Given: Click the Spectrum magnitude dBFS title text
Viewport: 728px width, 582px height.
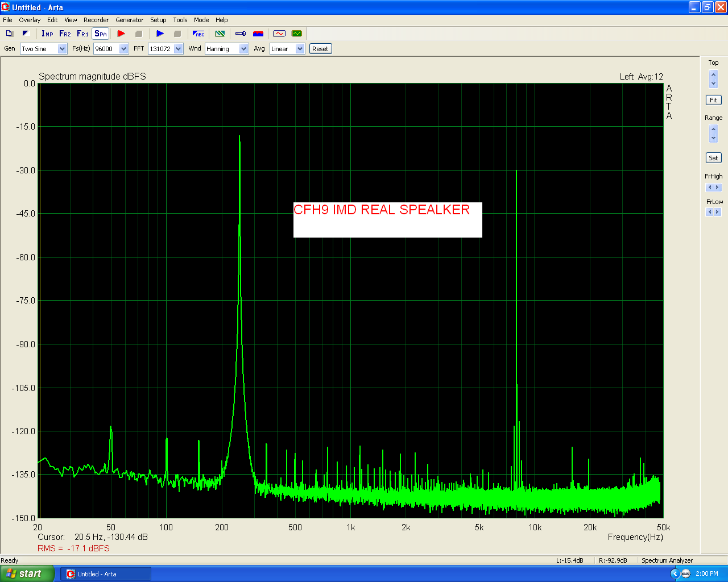Looking at the screenshot, I should coord(92,77).
